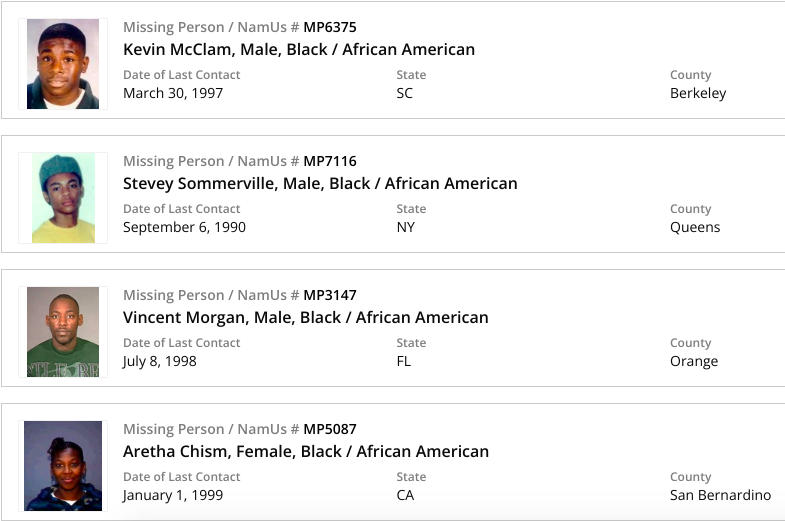Click the NamUs number MP5087

coord(330,429)
